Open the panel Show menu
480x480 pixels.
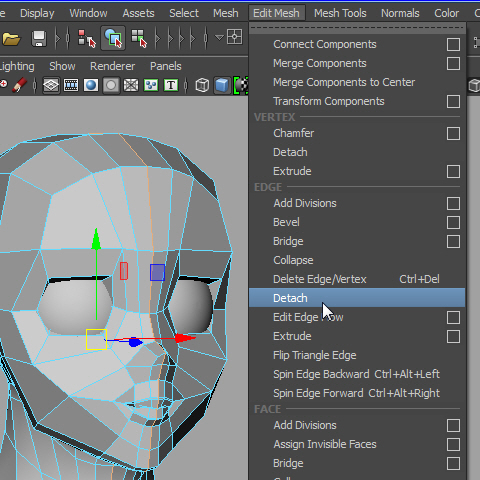click(x=62, y=66)
